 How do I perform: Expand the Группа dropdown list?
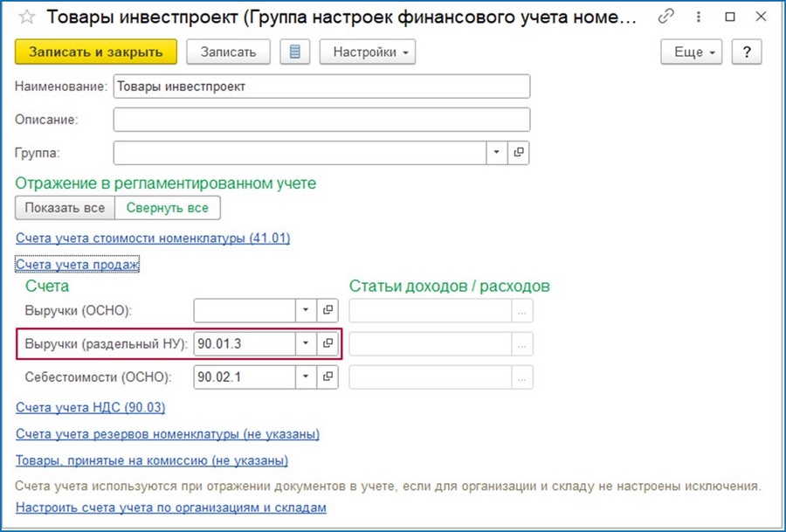[496, 152]
